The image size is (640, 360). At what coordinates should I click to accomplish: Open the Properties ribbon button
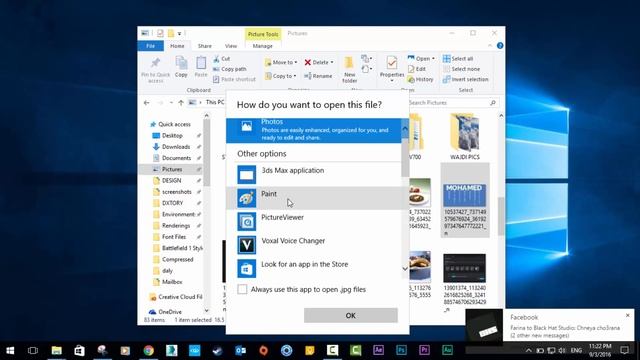(x=392, y=68)
